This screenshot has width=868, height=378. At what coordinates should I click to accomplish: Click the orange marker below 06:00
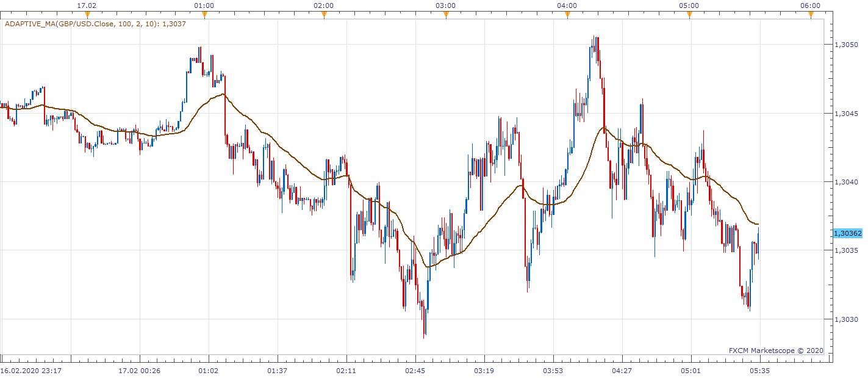pyautogui.click(x=811, y=15)
